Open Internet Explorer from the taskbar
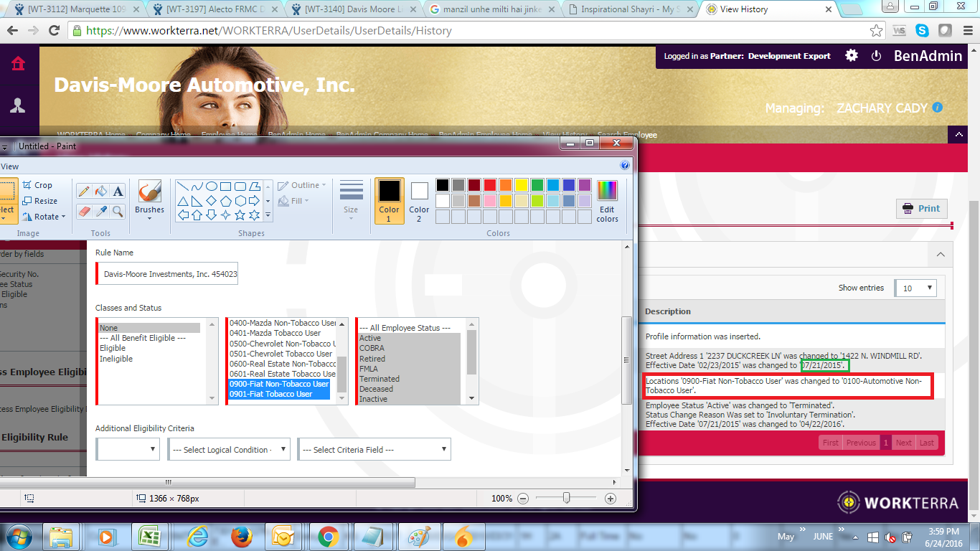Viewport: 980px width, 551px height. click(197, 537)
